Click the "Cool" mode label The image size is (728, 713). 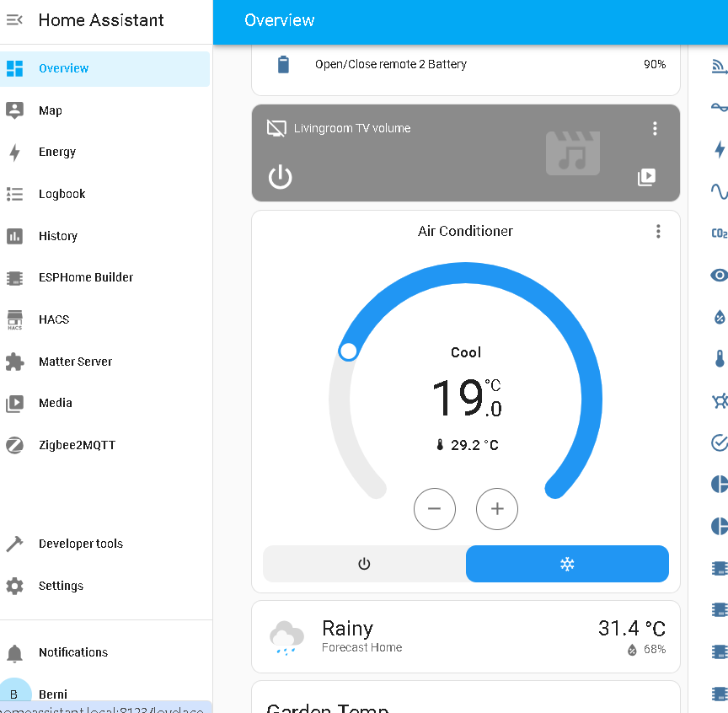466,352
